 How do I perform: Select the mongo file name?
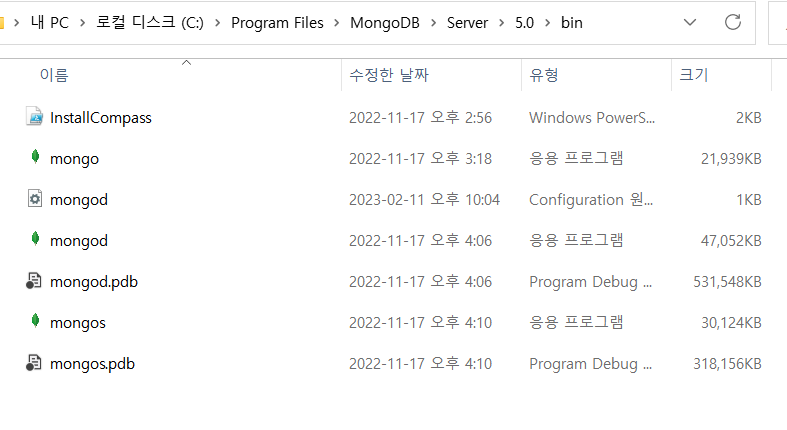[x=74, y=159]
